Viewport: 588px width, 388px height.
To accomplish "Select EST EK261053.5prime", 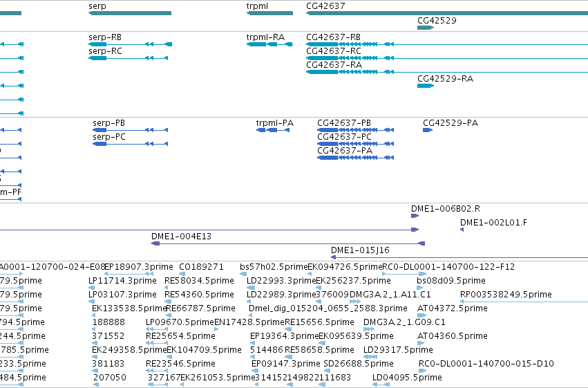I will point(218,378).
